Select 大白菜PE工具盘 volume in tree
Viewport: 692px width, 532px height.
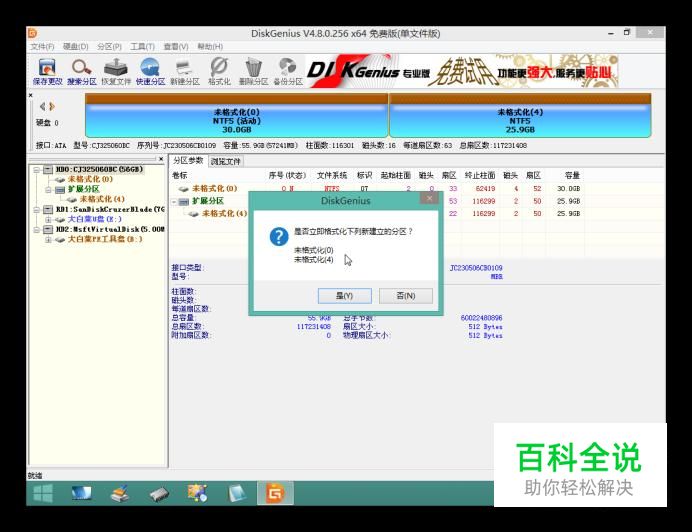pyautogui.click(x=105, y=239)
